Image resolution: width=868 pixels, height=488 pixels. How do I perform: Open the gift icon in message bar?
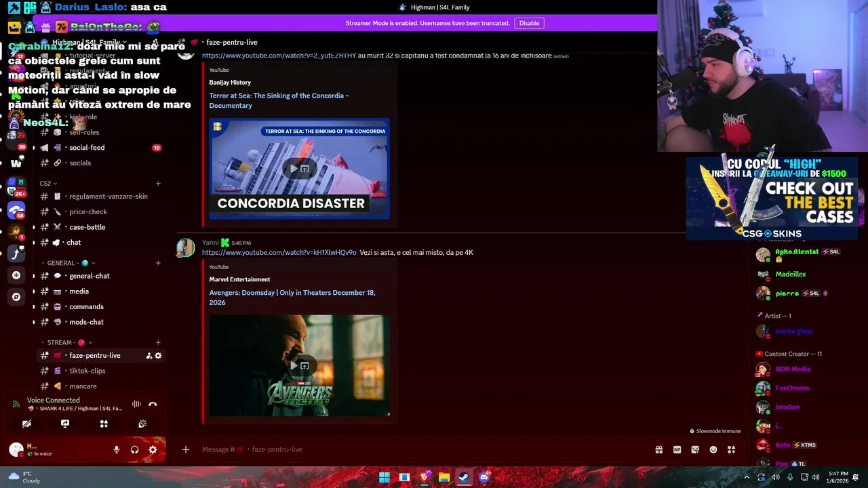point(658,449)
